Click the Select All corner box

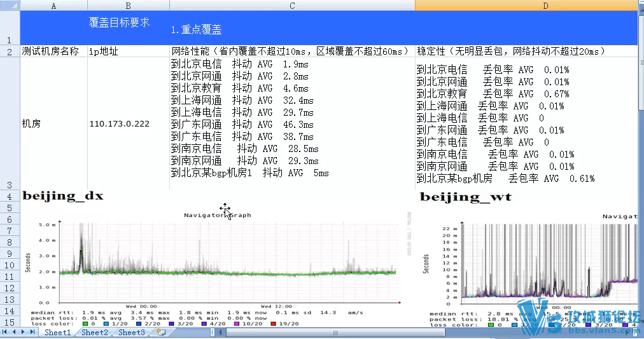click(x=10, y=5)
